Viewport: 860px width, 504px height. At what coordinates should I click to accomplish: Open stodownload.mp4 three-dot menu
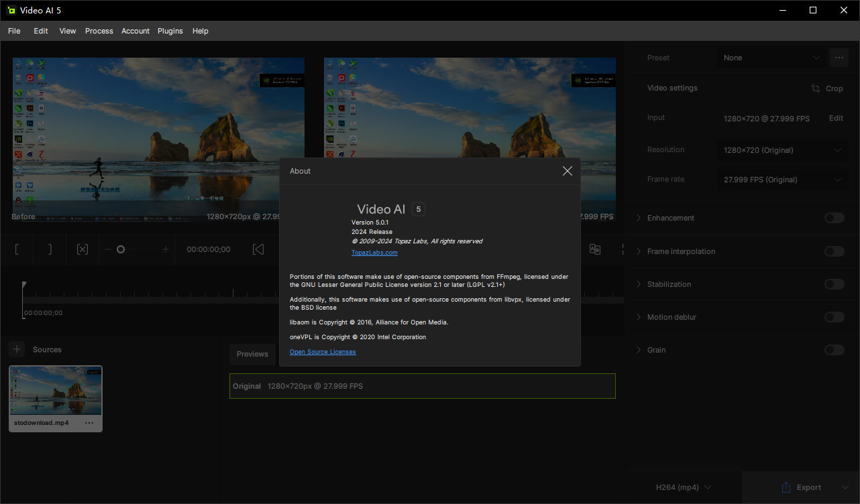(89, 423)
